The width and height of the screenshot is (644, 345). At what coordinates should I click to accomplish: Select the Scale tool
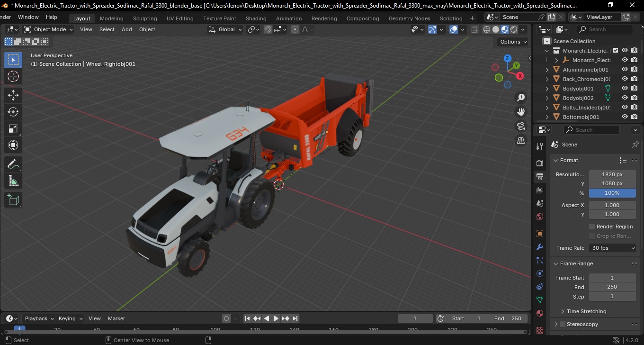click(13, 128)
